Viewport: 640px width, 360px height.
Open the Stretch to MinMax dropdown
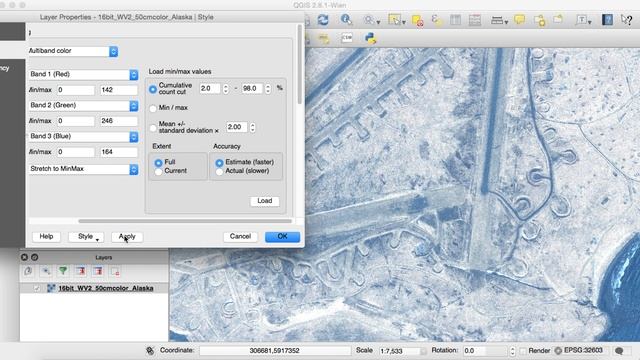pyautogui.click(x=84, y=169)
